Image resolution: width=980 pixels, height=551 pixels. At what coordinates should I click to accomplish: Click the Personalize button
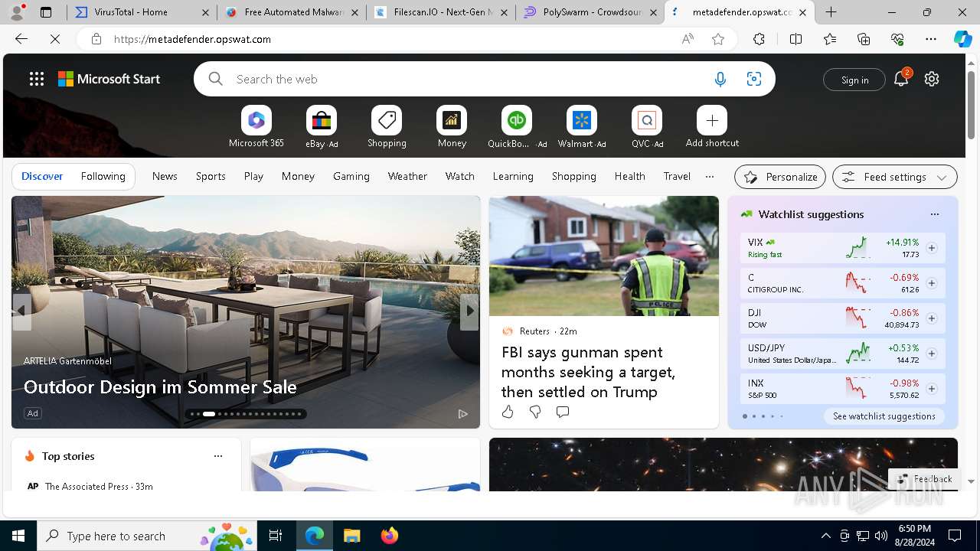click(780, 177)
